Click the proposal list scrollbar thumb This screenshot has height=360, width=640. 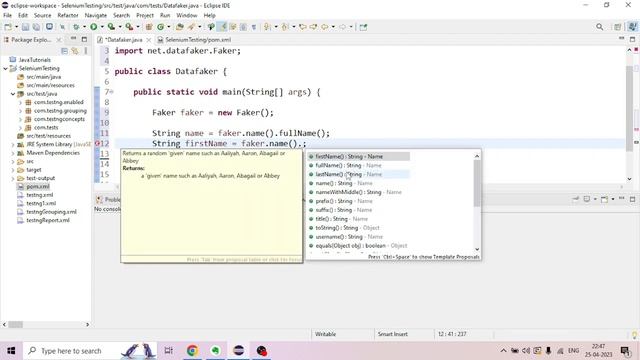[477, 183]
